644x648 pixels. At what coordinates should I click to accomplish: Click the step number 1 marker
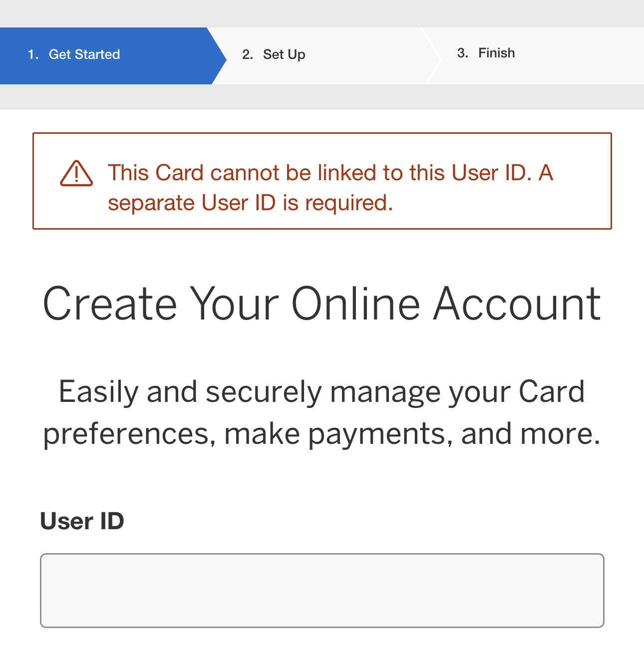(x=33, y=54)
